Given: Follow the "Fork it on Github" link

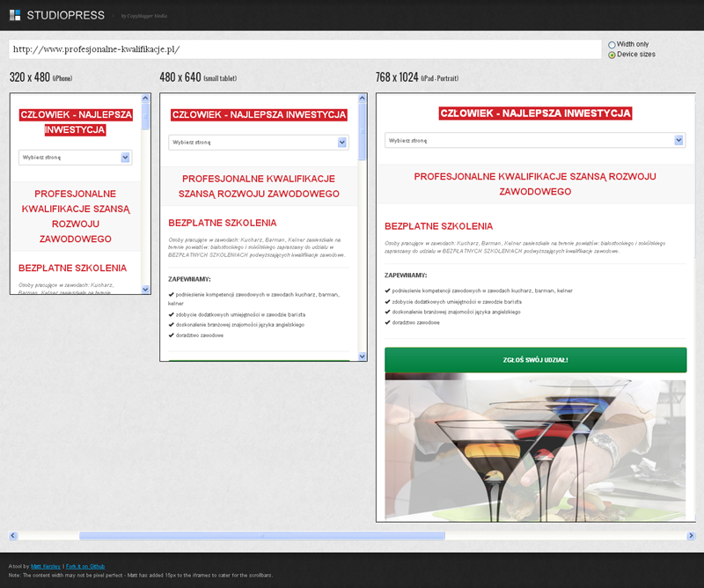Looking at the screenshot, I should pos(87,566).
